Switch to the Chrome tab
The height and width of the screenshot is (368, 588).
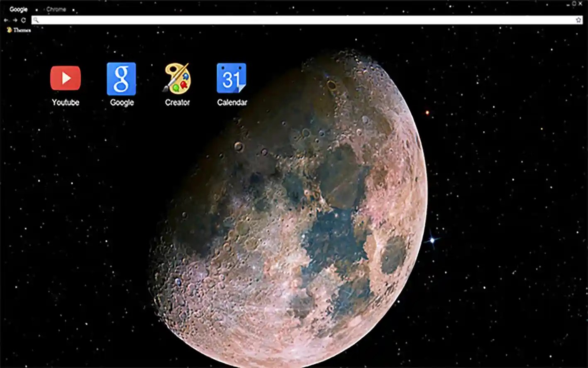pos(56,9)
